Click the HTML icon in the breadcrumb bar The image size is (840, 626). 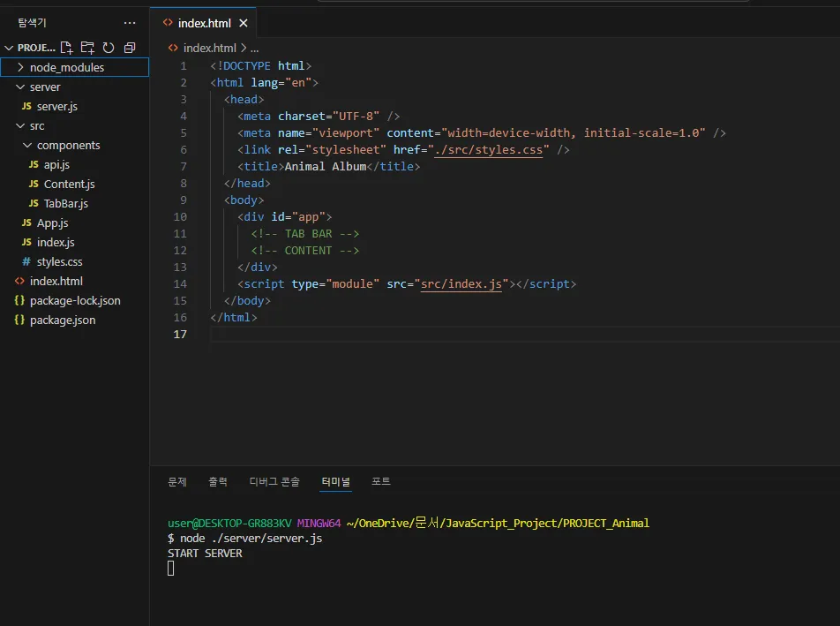[x=173, y=48]
